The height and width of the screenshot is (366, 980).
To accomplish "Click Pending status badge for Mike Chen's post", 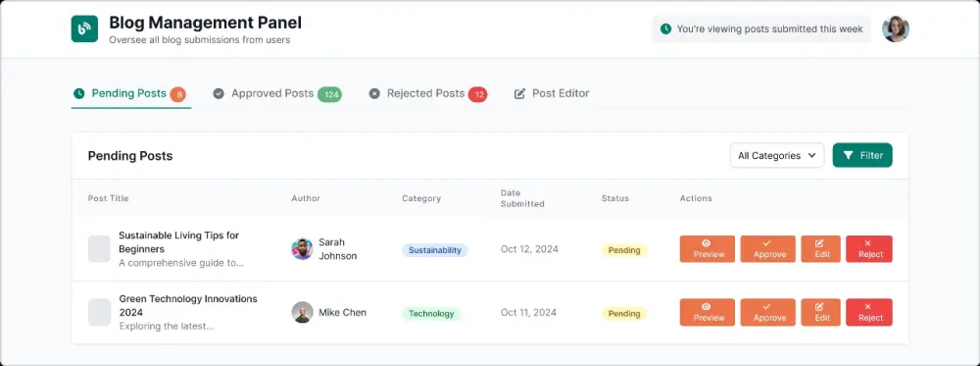I will pyautogui.click(x=623, y=313).
